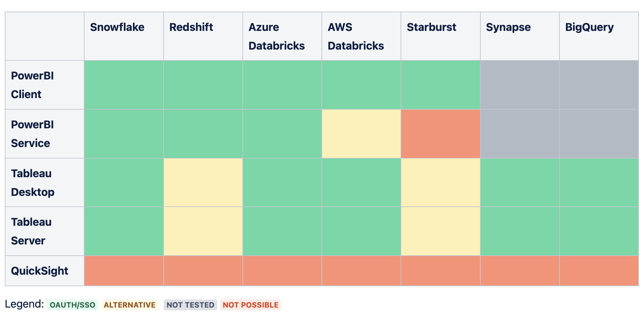
Task: Select the Starburst column header
Action: pos(431,27)
